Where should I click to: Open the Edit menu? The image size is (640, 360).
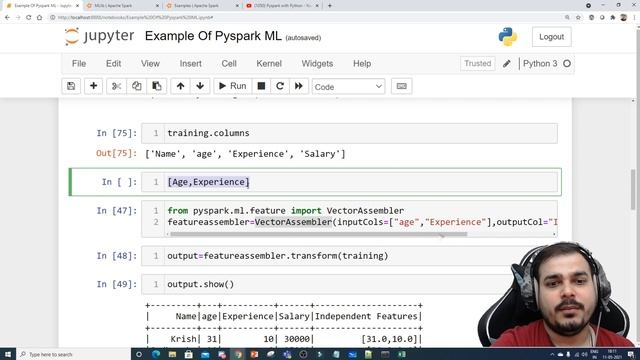tap(113, 64)
